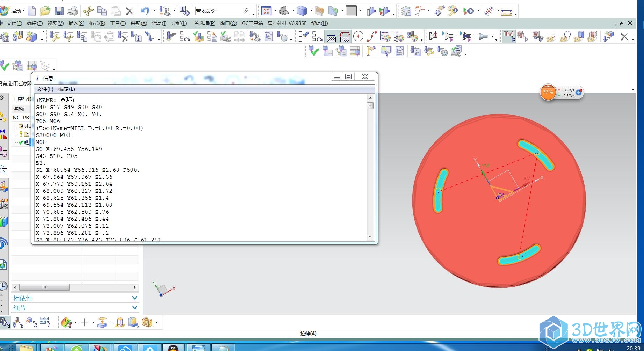Viewport: 644px width, 351px height.
Task: Open the 星空外挂 V6.935F menu
Action: click(x=287, y=23)
